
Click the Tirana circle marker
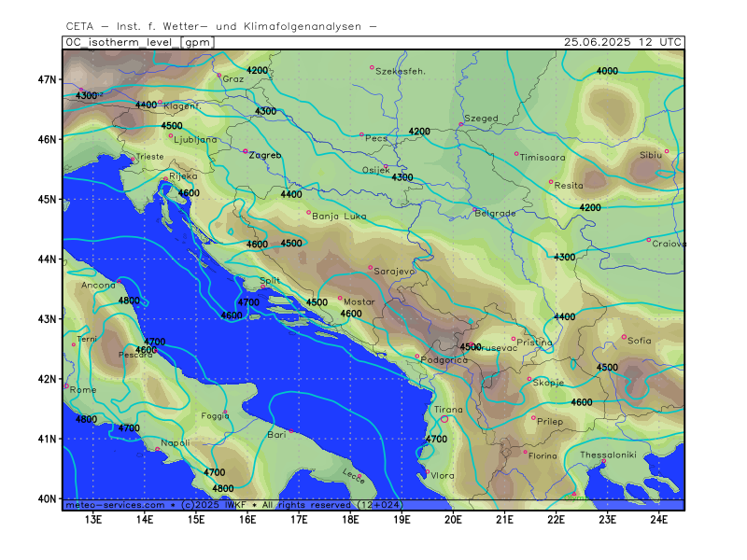[444, 419]
